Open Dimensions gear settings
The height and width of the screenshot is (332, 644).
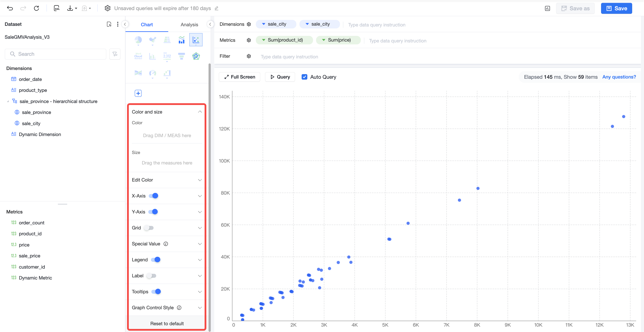click(x=248, y=24)
